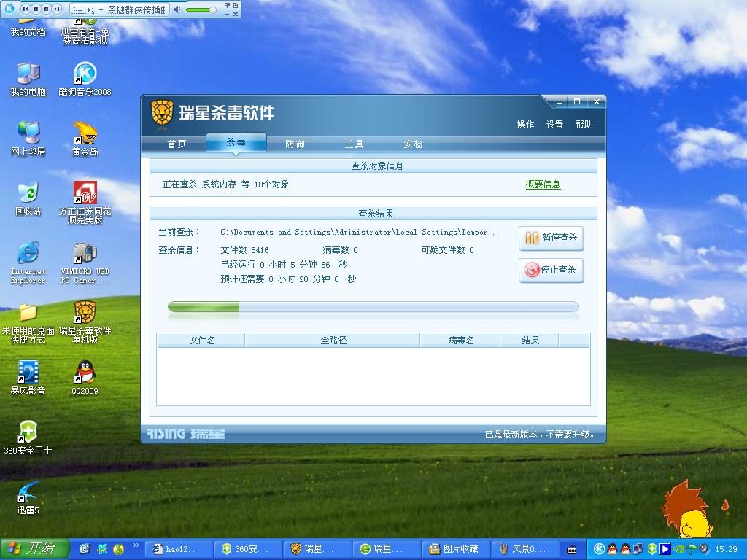Image resolution: width=747 pixels, height=560 pixels.
Task: Select Internet Explorer desktop icon
Action: (28, 262)
